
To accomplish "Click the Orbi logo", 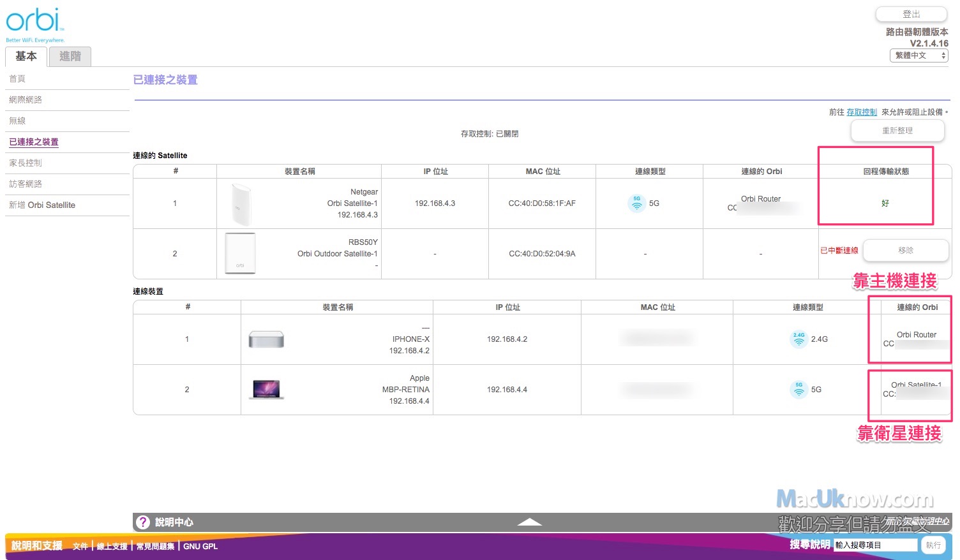I will (x=34, y=22).
